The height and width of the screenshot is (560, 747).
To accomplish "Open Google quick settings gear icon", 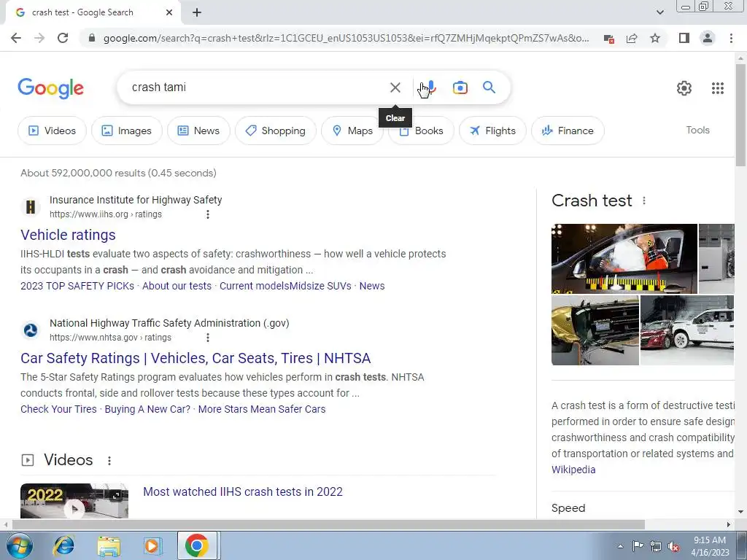I will point(684,88).
